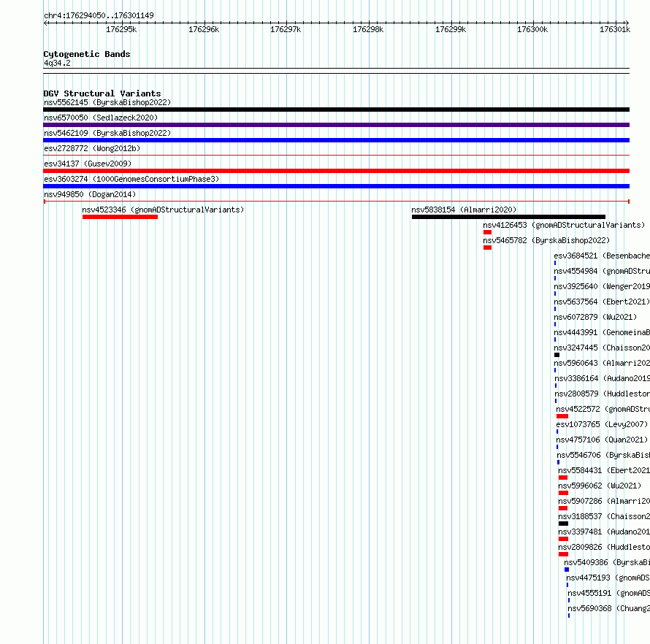
Task: Click the 176297k ruler position label
Action: [x=286, y=29]
